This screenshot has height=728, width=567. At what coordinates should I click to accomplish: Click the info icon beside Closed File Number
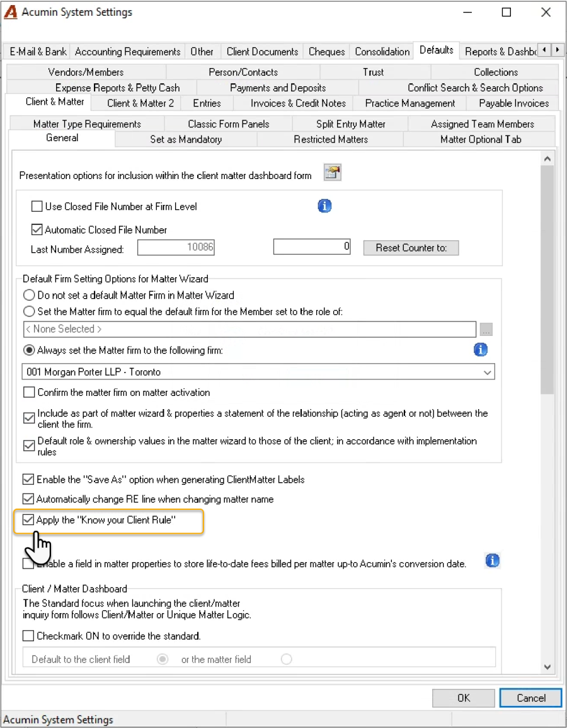coord(324,205)
